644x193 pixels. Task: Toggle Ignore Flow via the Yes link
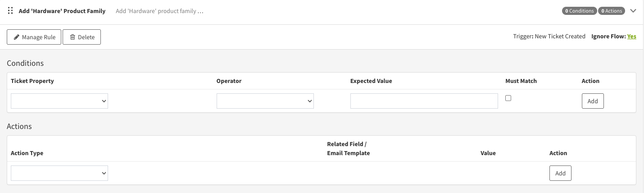coord(632,37)
